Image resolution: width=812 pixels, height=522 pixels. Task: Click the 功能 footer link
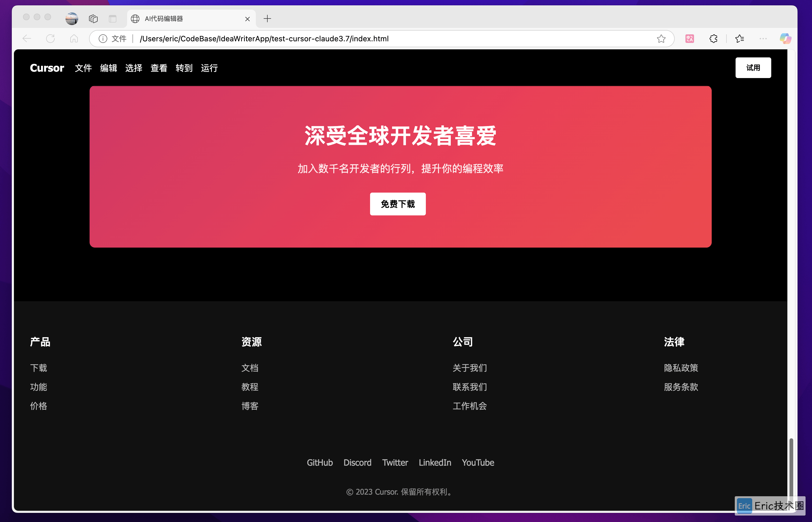point(39,387)
